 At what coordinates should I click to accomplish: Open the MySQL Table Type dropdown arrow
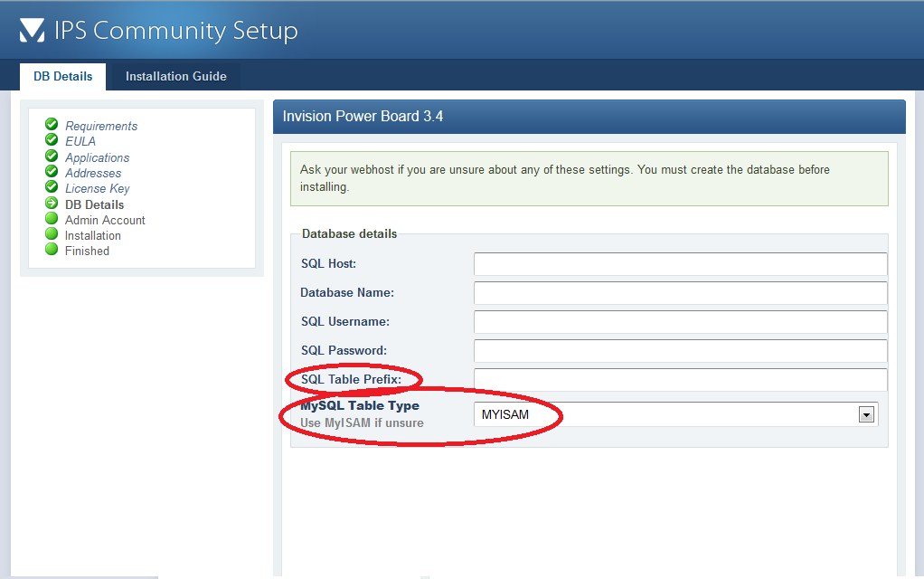point(865,415)
